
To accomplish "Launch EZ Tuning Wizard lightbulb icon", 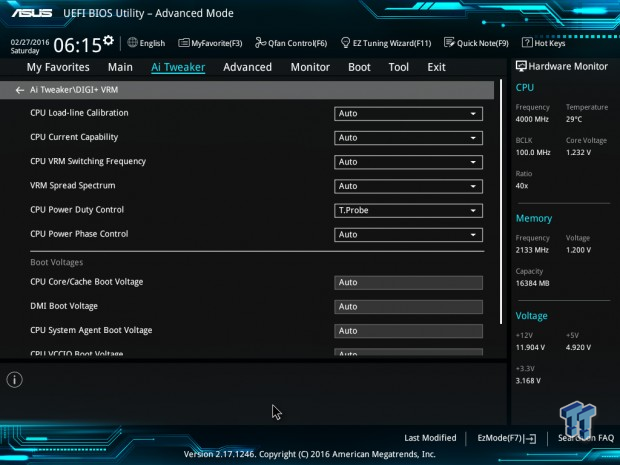I will click(345, 42).
